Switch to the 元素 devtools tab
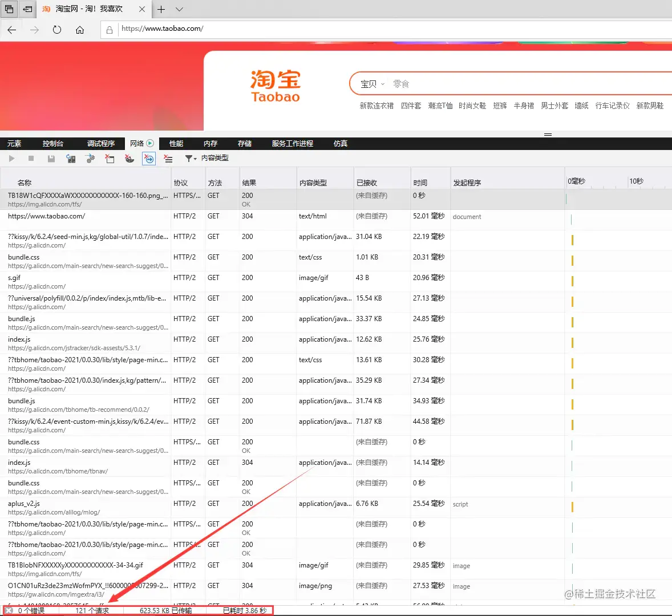 coord(14,144)
